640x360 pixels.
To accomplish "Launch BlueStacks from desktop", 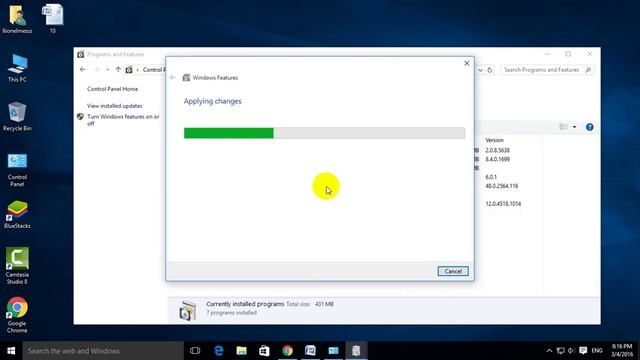I will pos(17,215).
